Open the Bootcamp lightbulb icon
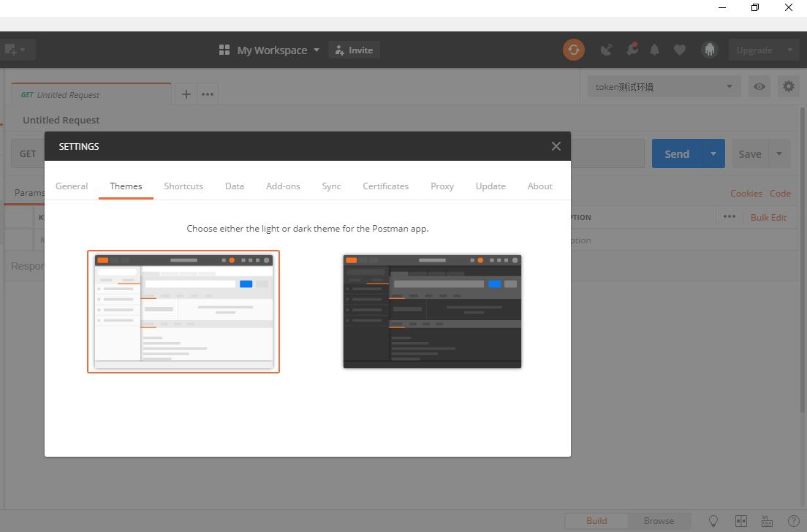This screenshot has width=807, height=532. point(713,521)
